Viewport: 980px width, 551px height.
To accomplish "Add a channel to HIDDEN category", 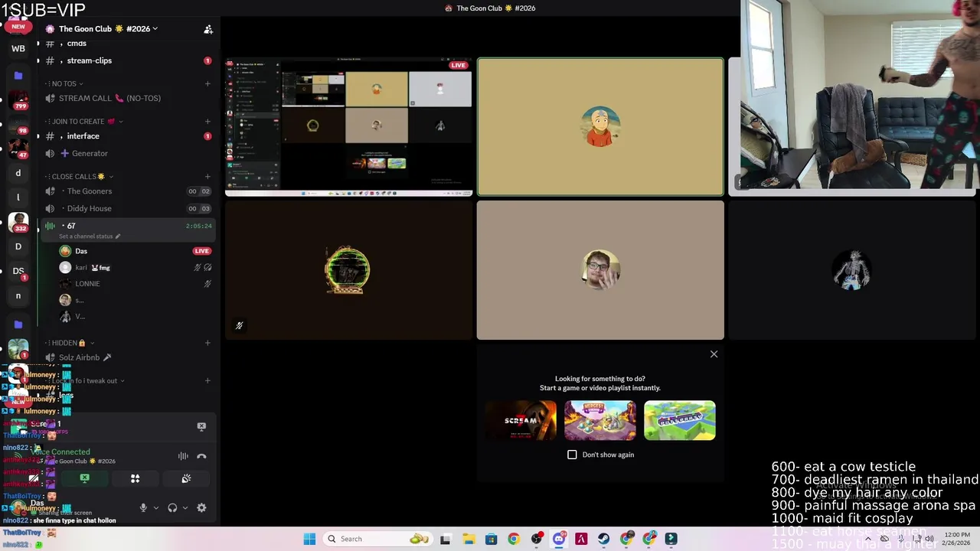I will pos(207,343).
